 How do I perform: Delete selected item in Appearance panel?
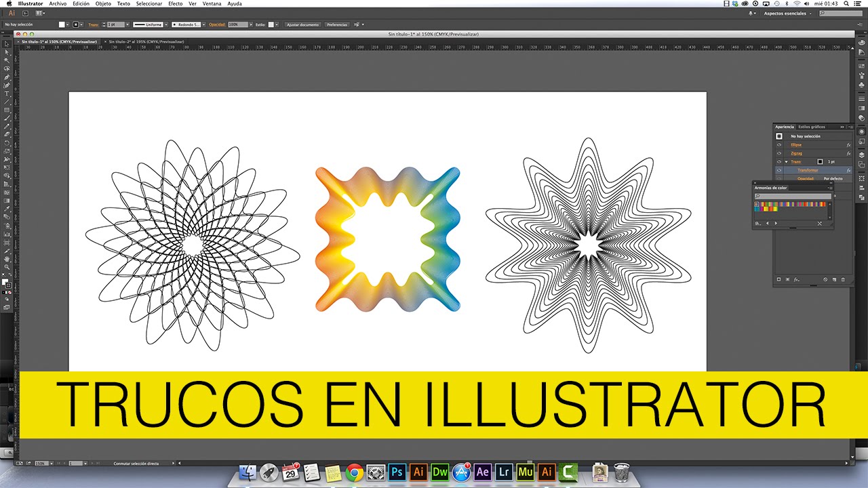tap(843, 279)
